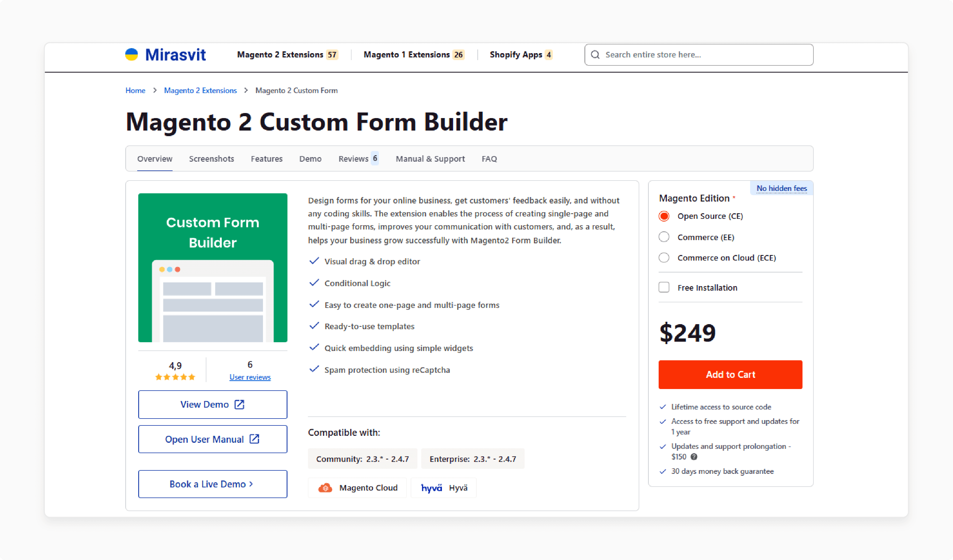Switch to the Screenshots tab
The height and width of the screenshot is (560, 953).
(211, 159)
